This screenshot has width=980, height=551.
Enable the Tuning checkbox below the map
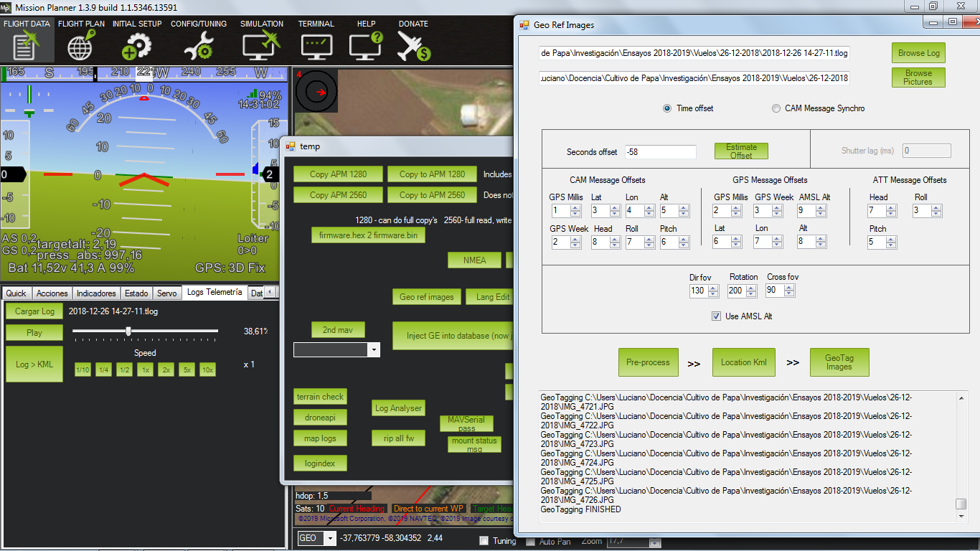484,541
